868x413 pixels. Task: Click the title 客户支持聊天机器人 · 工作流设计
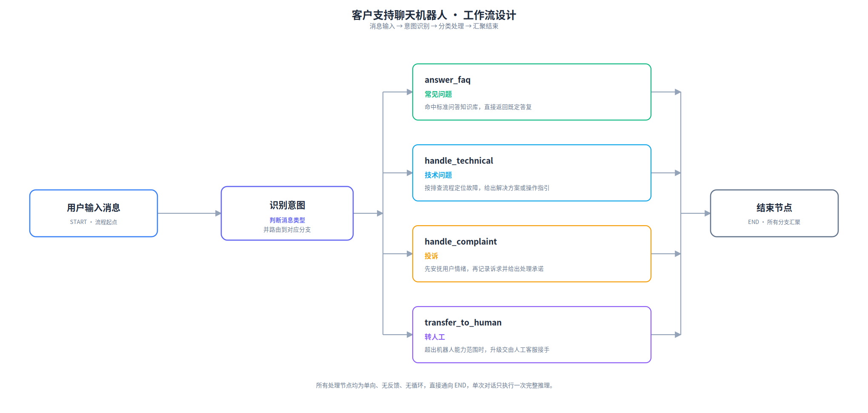(434, 15)
